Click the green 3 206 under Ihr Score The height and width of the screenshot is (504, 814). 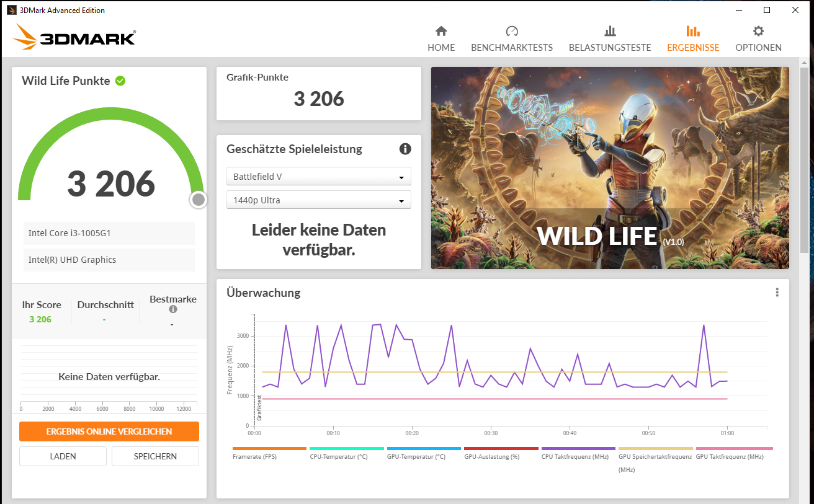point(40,319)
